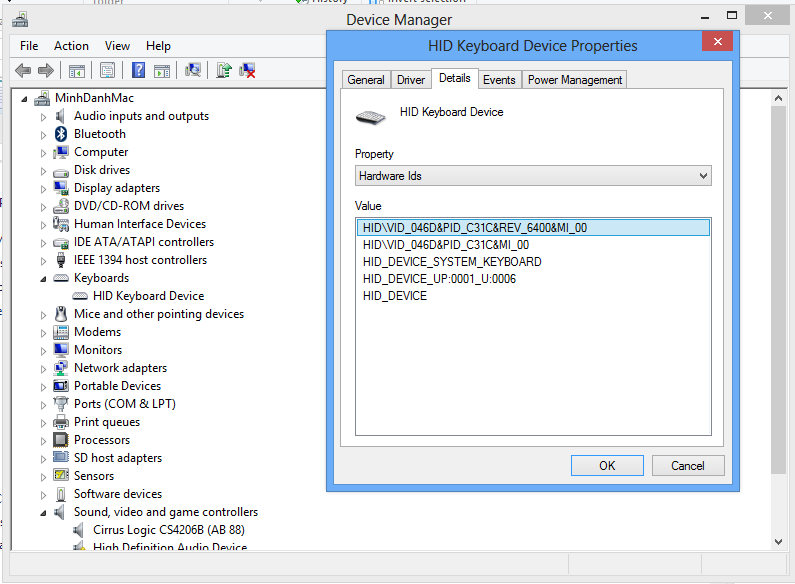Click the keyboard icon in Properties dialog
The height and width of the screenshot is (584, 795).
coord(371,118)
